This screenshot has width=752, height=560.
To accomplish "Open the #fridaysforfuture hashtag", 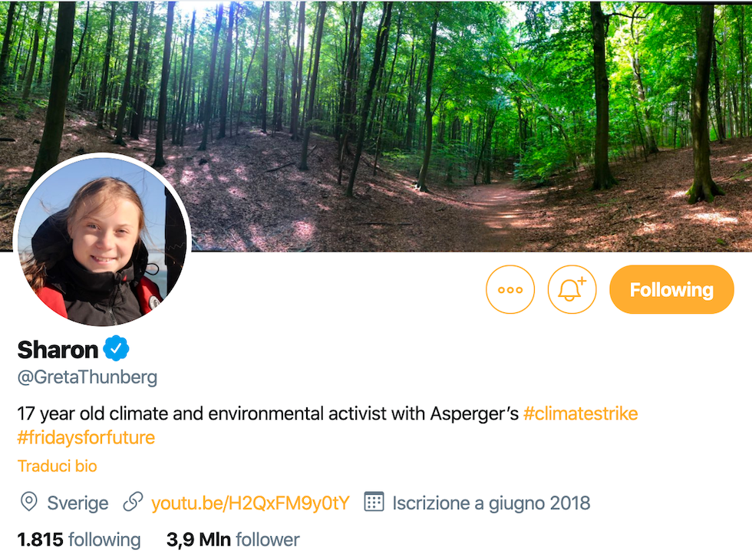I will (x=86, y=437).
